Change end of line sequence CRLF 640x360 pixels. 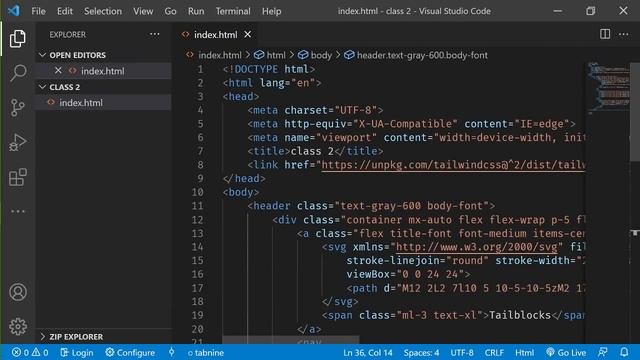(494, 353)
